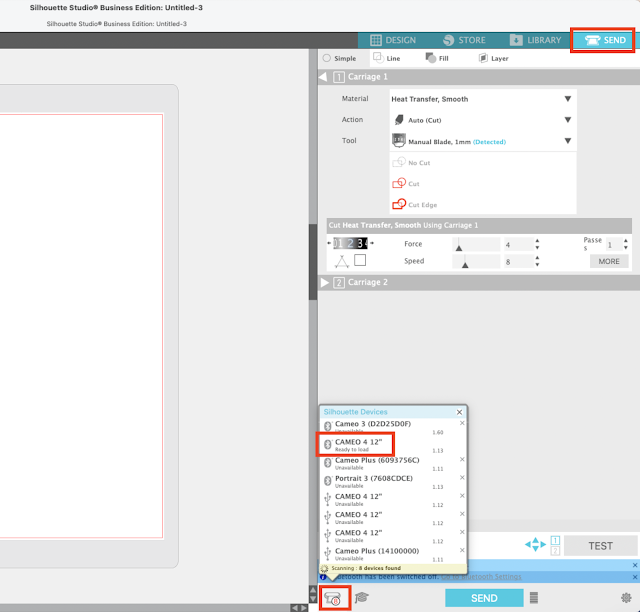
Task: Increase Passes with the stepper up arrow
Action: pos(626,241)
